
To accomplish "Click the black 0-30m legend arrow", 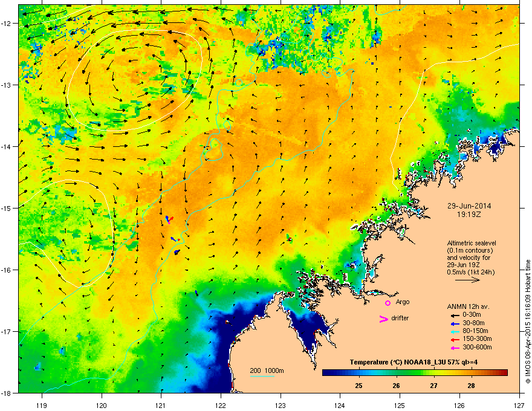I will coord(455,316).
